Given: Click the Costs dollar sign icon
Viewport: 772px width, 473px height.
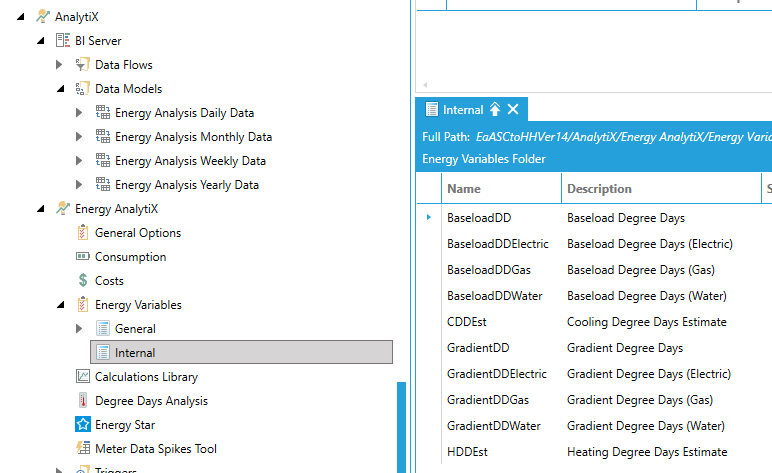Looking at the screenshot, I should pyautogui.click(x=84, y=281).
